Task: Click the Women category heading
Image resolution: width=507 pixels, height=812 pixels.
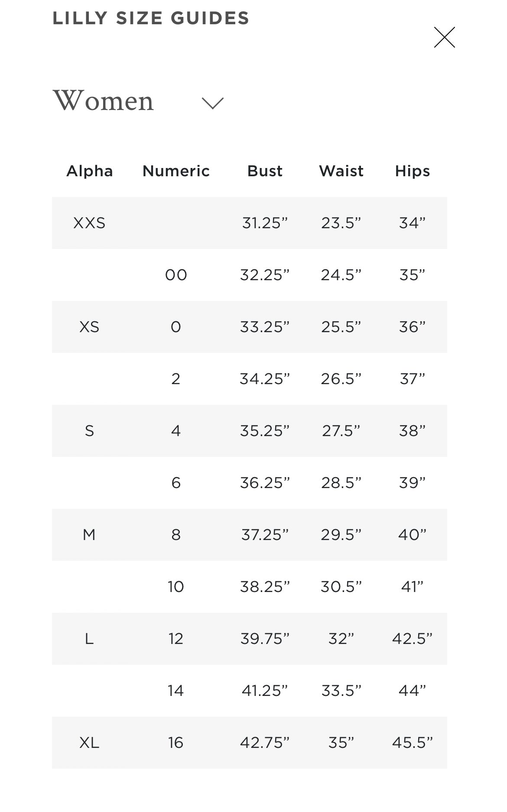Action: coord(103,101)
